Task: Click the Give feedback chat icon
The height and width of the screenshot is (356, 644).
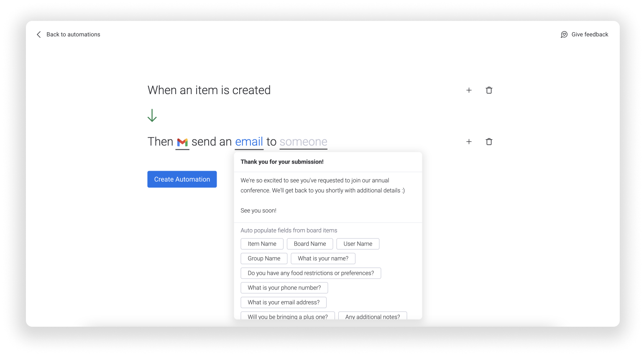Action: 564,35
